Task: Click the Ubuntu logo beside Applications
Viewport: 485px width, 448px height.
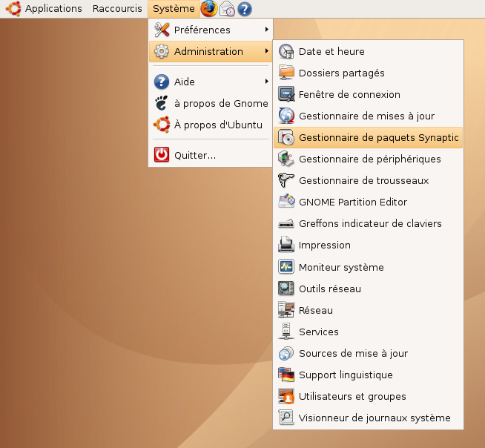Action: point(13,9)
